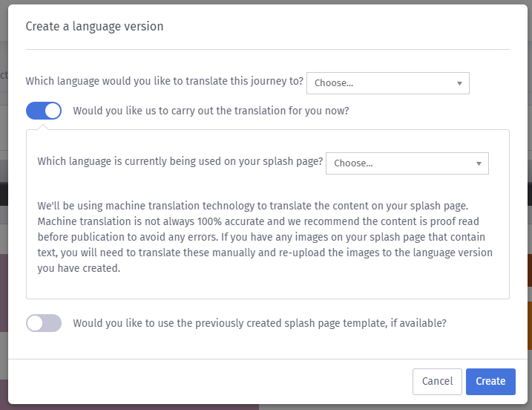The width and height of the screenshot is (532, 410).
Task: Open the translate-to language dropdown
Action: [x=388, y=83]
